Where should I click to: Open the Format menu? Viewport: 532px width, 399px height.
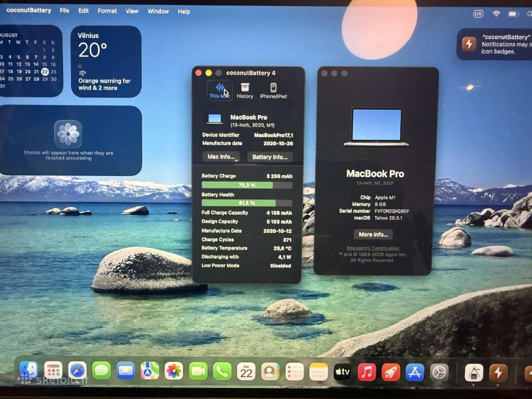coord(107,11)
